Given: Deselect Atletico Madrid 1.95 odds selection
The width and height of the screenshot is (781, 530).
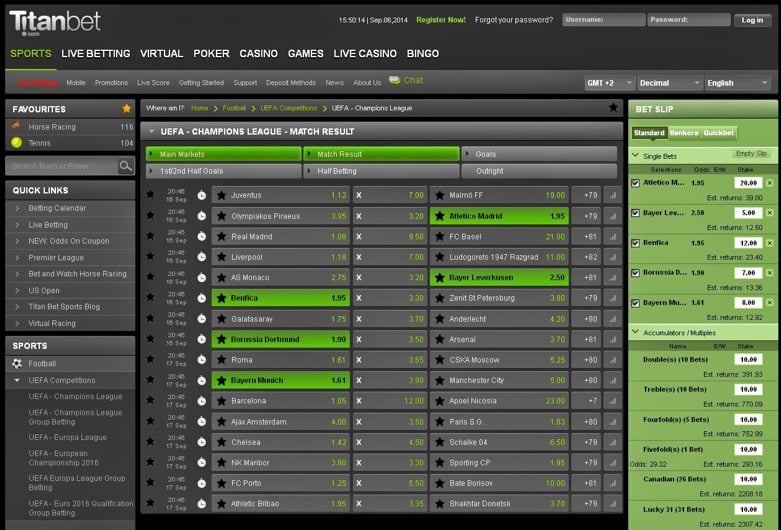Looking at the screenshot, I should (499, 216).
